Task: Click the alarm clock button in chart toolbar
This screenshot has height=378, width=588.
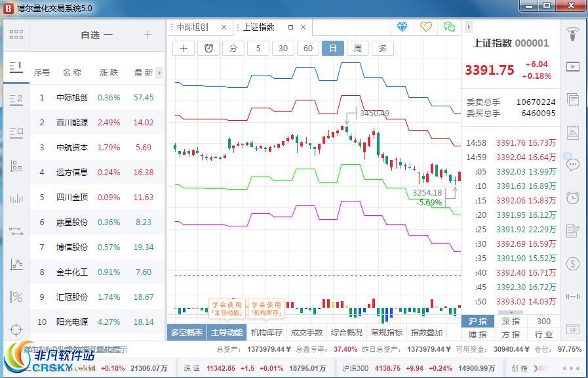Action: pyautogui.click(x=208, y=48)
